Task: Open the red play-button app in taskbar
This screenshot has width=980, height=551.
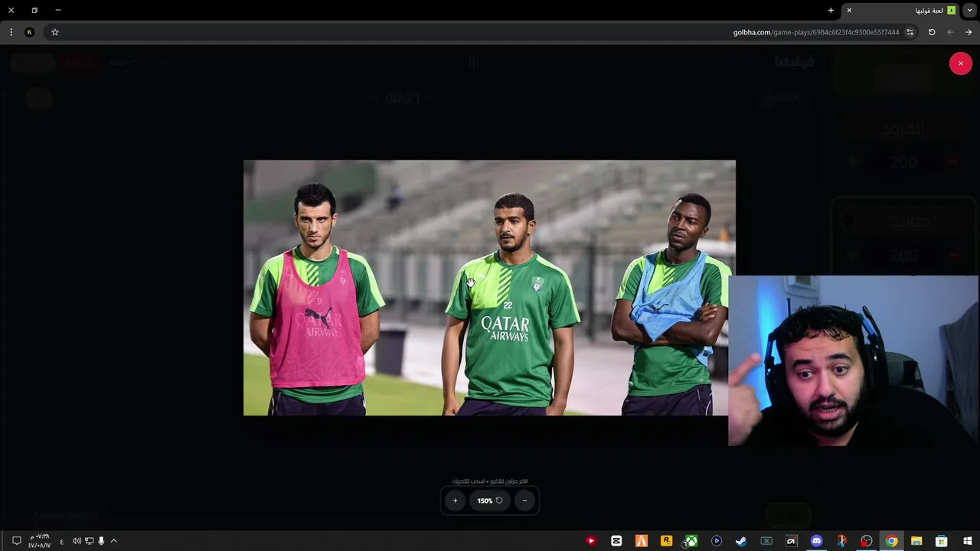Action: pos(591,541)
